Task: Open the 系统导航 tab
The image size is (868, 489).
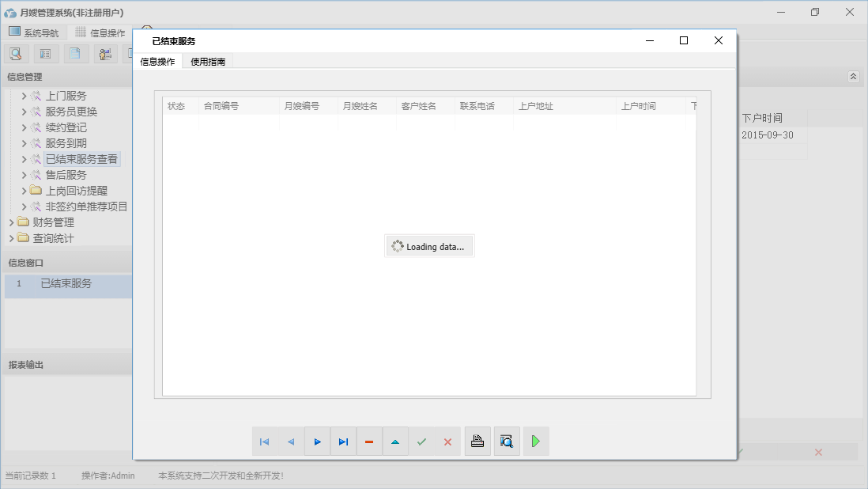Action: [34, 32]
